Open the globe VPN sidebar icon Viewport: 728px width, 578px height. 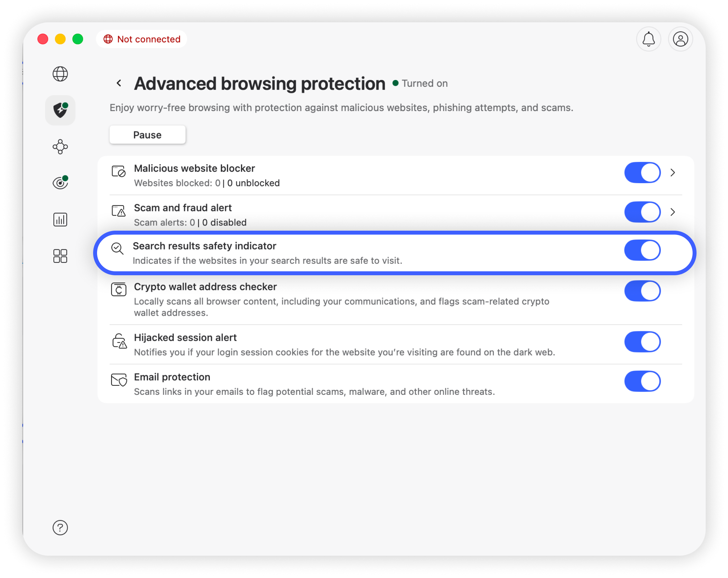coord(60,74)
